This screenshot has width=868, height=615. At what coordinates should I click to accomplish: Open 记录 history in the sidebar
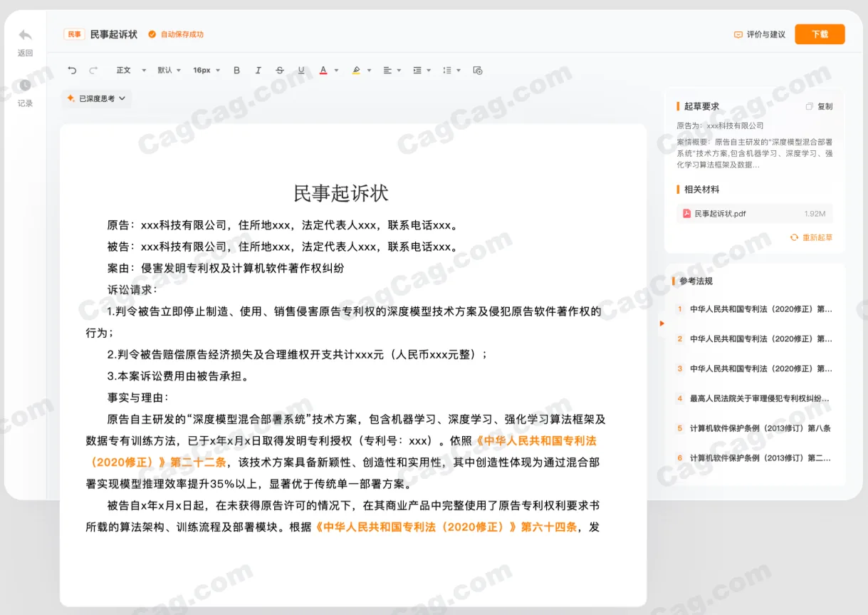(x=25, y=93)
